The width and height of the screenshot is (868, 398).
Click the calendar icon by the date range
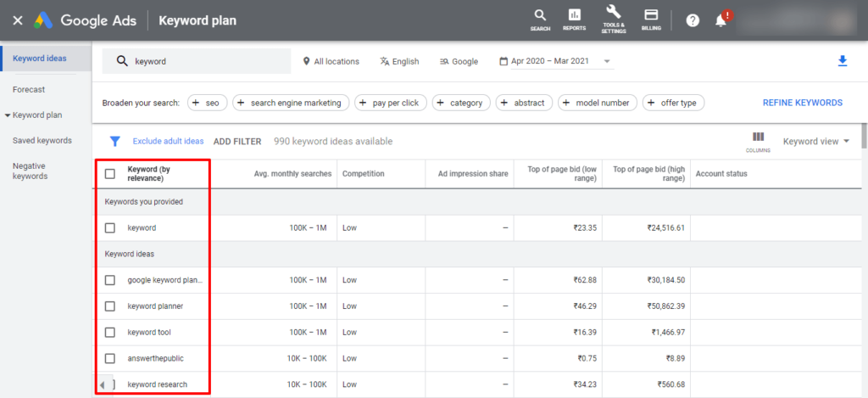(504, 61)
